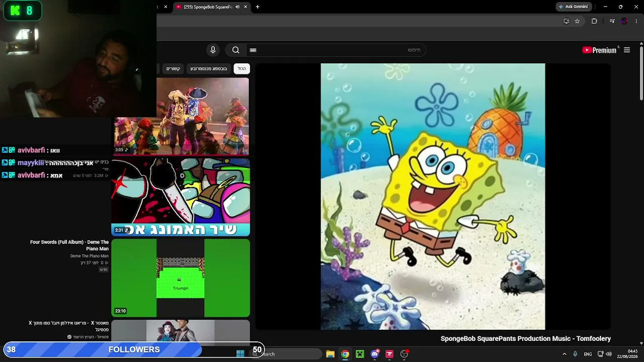
Task: Open the Windows Start menu
Action: (240, 354)
